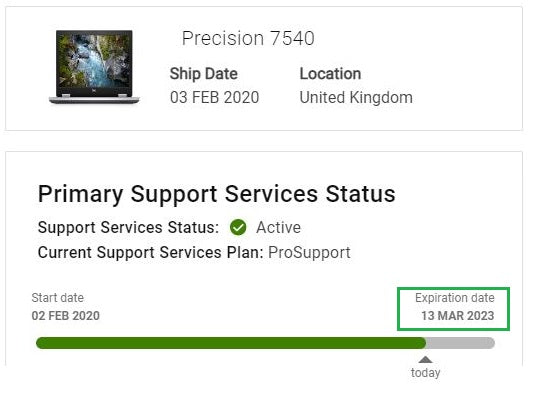Click the Current Support Services Plan label
The image size is (533, 418).
coord(151,252)
